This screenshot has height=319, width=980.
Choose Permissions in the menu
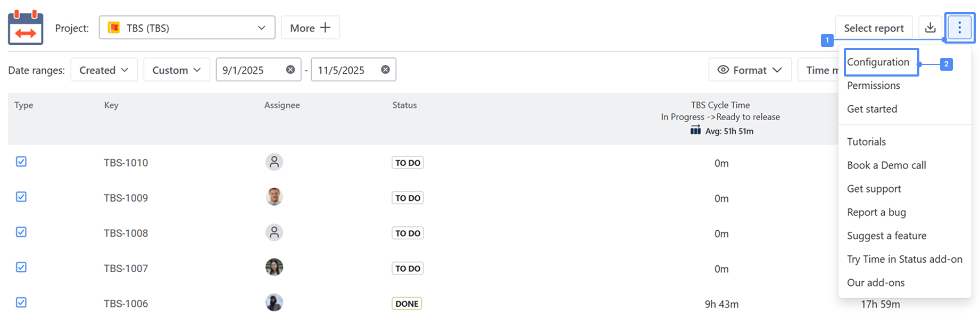click(873, 86)
